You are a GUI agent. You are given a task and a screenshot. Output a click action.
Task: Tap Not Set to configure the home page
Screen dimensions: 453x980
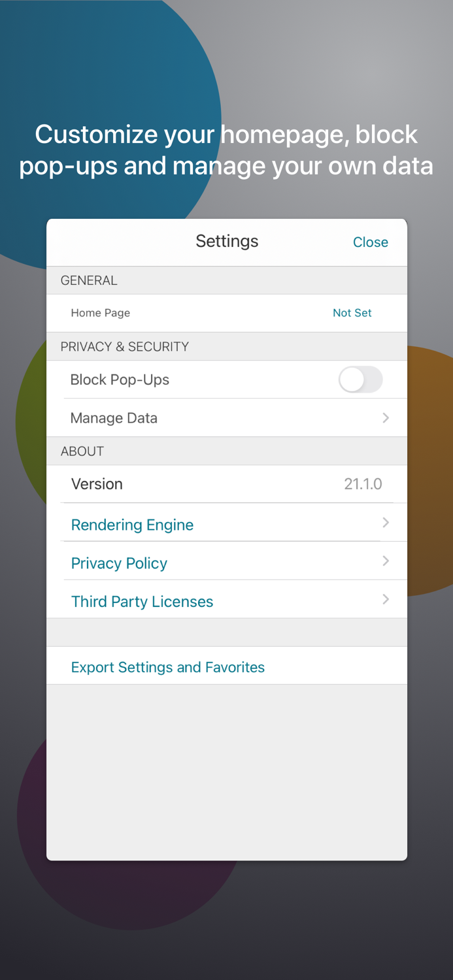pos(352,313)
